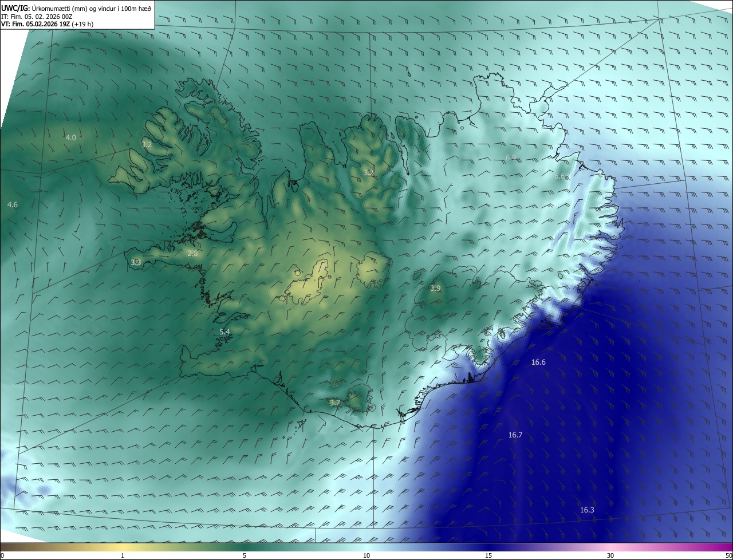
Task: Click the 16.7 precipitation value label
Action: coord(515,435)
